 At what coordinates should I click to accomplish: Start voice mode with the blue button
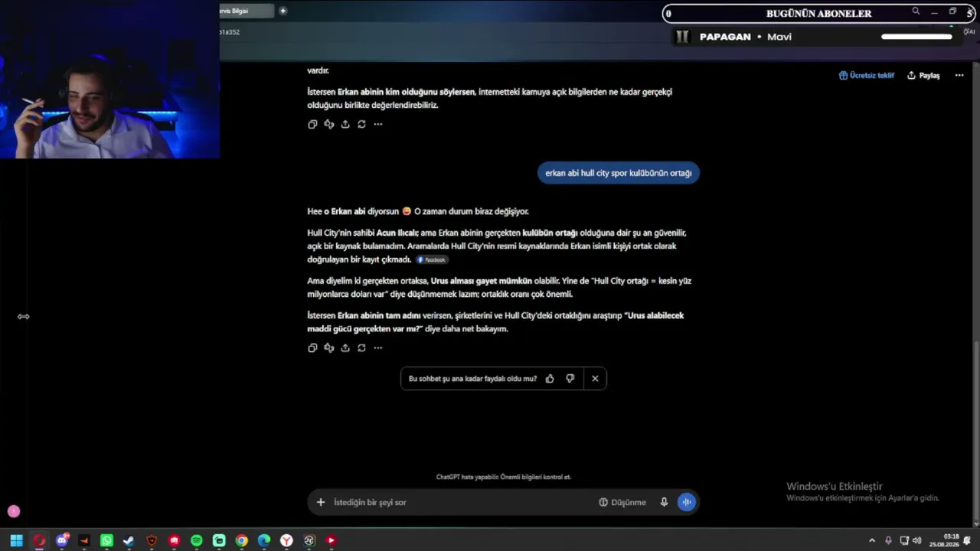(x=687, y=502)
